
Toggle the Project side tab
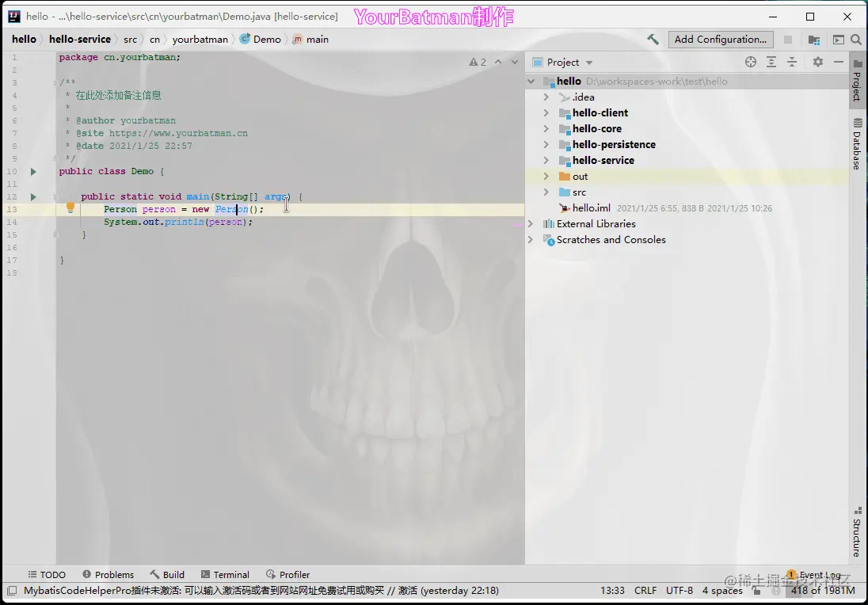pos(857,81)
